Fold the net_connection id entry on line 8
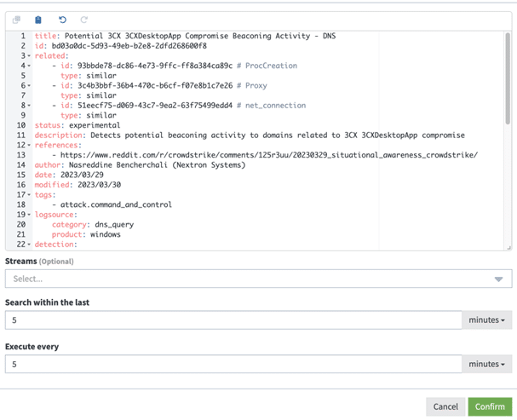The width and height of the screenshot is (517, 420). pyautogui.click(x=29, y=106)
